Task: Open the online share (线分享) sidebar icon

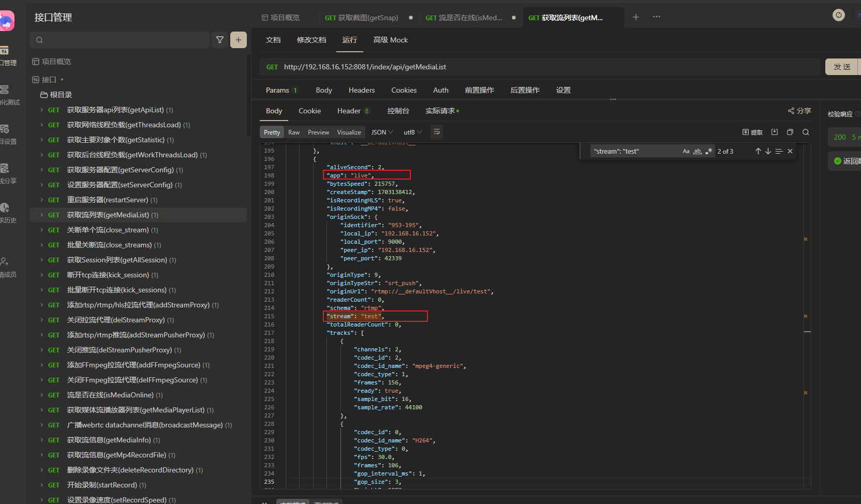Action: point(5,168)
